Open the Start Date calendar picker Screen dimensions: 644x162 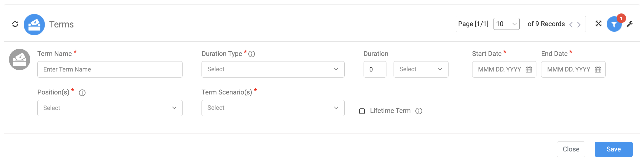529,69
